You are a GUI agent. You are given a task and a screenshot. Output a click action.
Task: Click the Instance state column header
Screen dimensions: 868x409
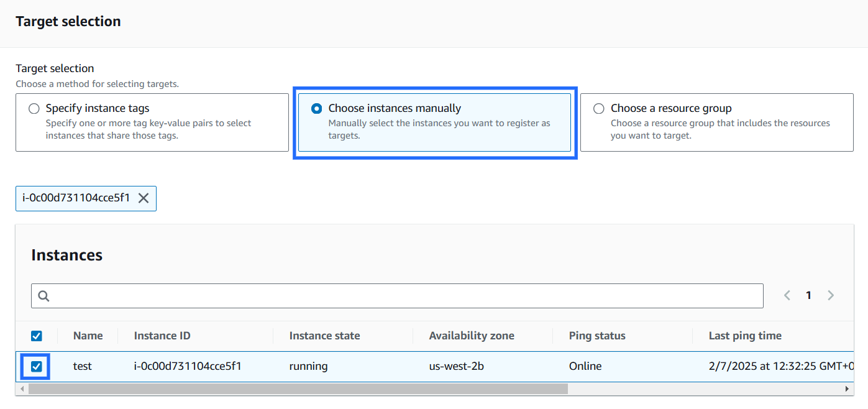click(324, 336)
